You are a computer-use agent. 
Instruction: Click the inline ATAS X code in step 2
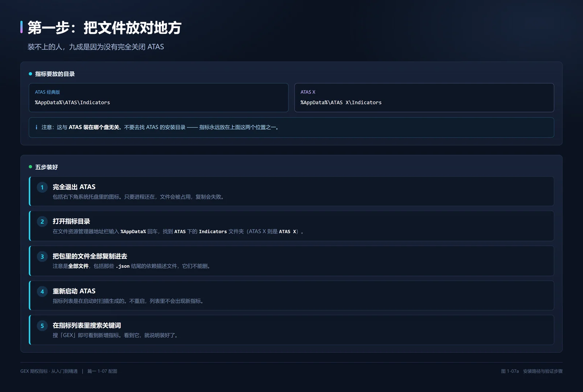[x=287, y=232]
